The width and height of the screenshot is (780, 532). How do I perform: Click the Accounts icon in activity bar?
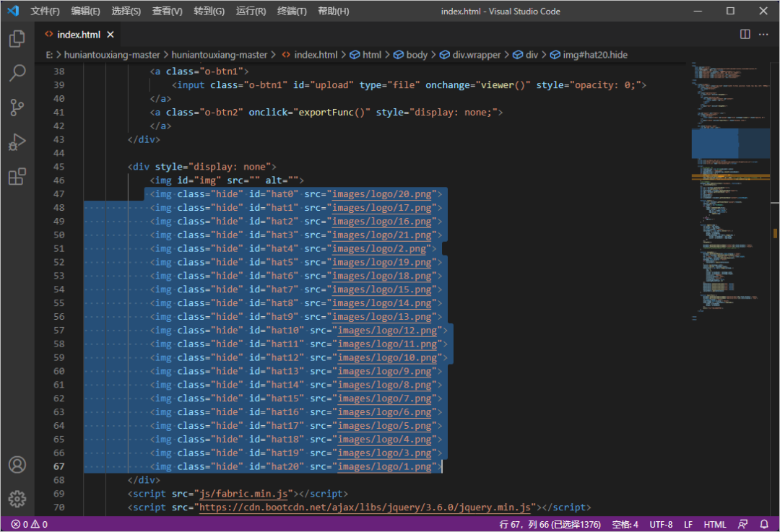coord(17,464)
